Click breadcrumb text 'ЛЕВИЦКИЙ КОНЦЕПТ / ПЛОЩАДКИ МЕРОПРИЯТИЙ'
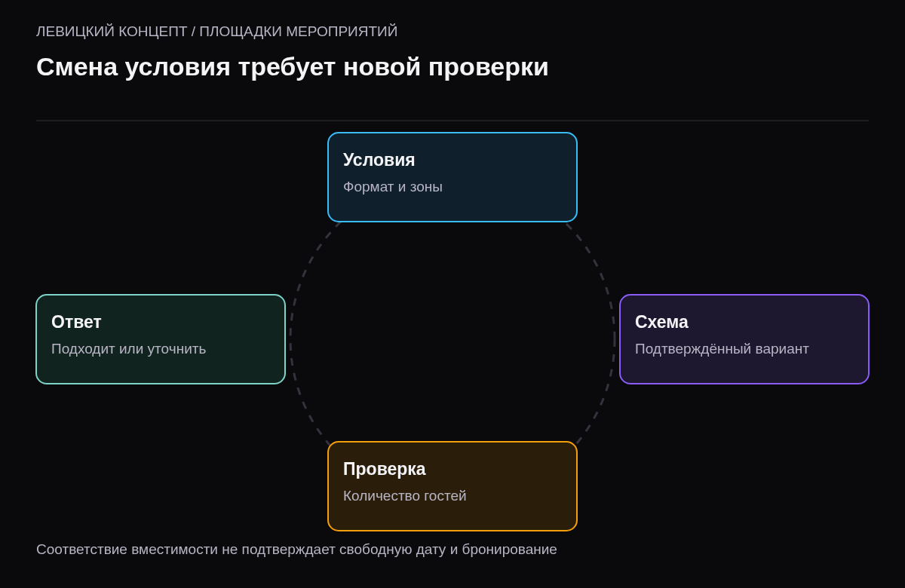The image size is (905, 588). coord(216,32)
